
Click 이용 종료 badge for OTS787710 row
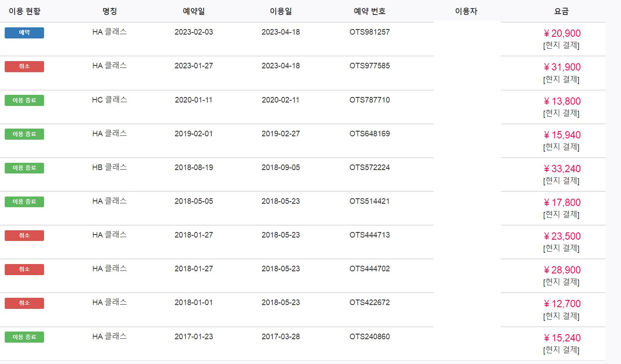24,100
